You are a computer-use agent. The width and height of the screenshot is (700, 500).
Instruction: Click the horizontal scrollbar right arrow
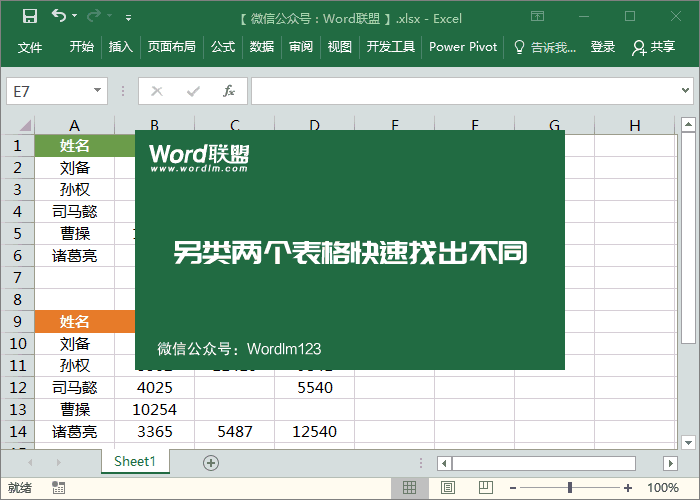pos(670,463)
